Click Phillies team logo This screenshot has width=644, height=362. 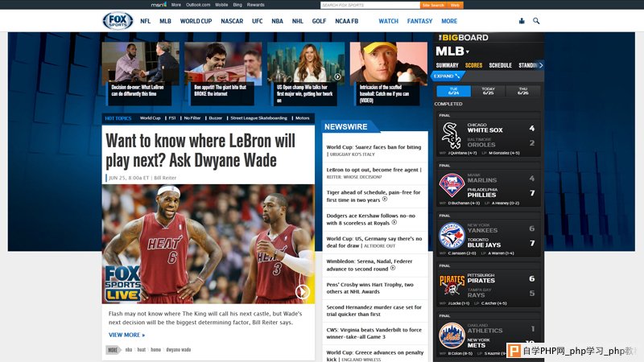(452, 186)
